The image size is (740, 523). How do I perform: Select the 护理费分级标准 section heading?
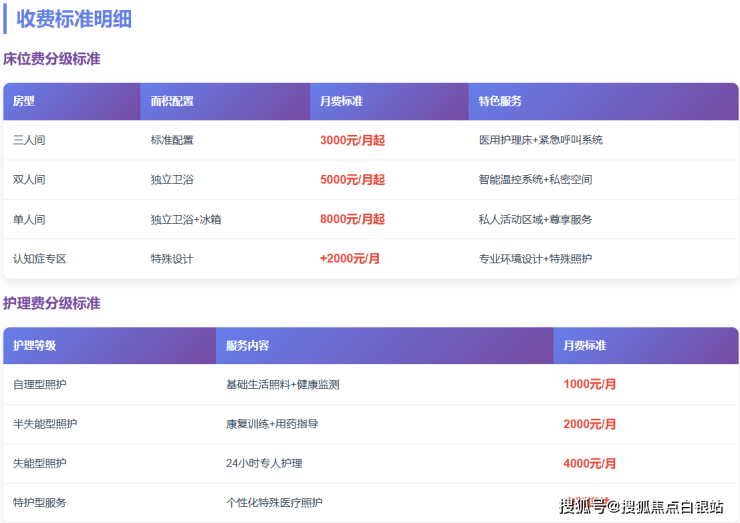pyautogui.click(x=52, y=303)
